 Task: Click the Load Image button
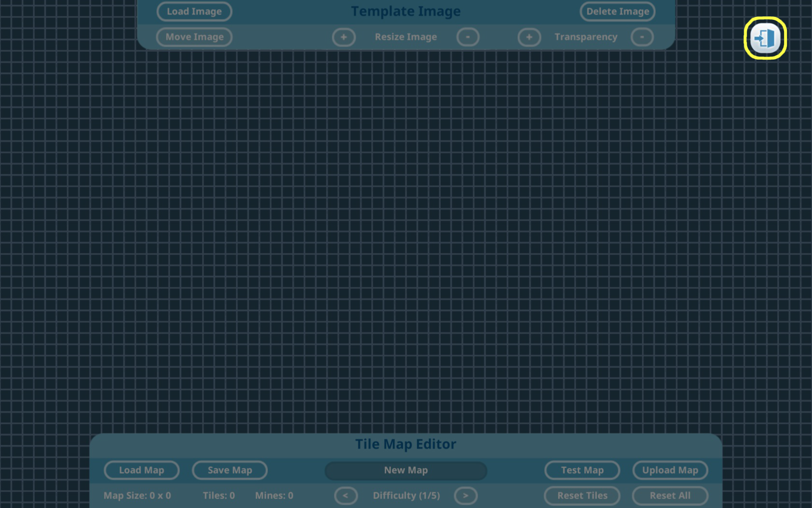coord(194,12)
